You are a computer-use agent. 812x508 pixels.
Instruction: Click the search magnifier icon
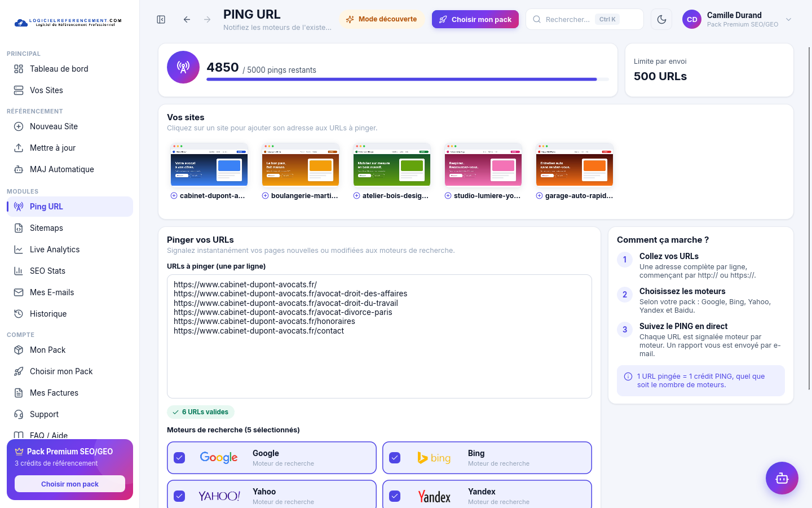point(537,19)
